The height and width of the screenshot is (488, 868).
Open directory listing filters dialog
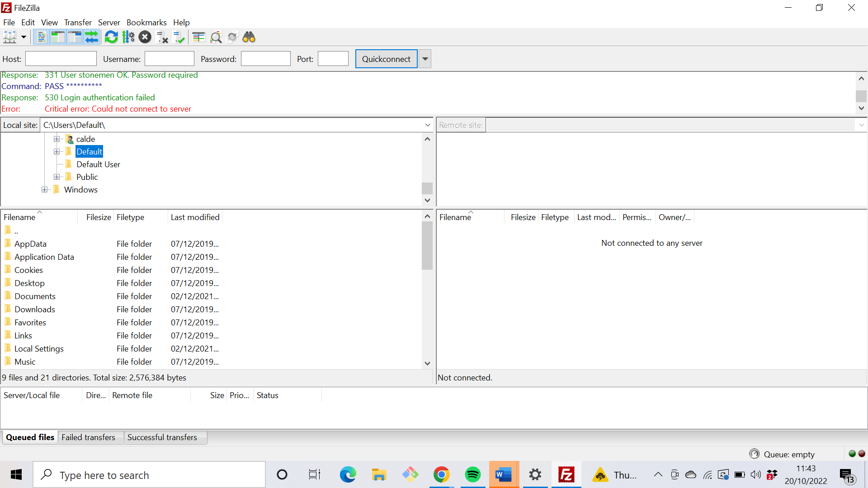[198, 37]
